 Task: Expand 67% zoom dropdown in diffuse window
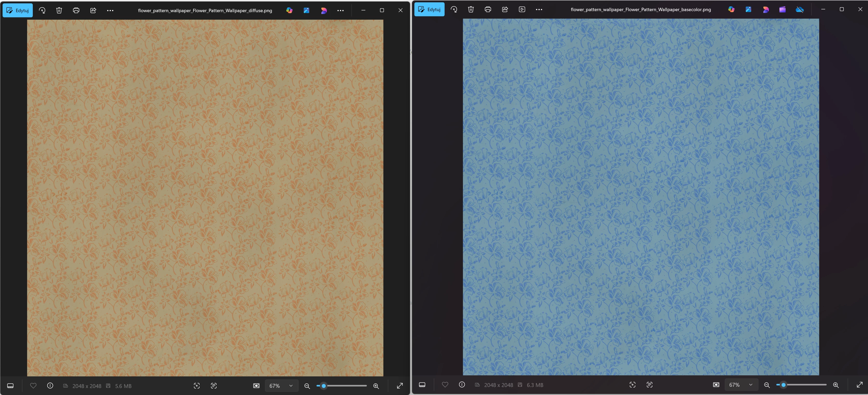point(291,385)
